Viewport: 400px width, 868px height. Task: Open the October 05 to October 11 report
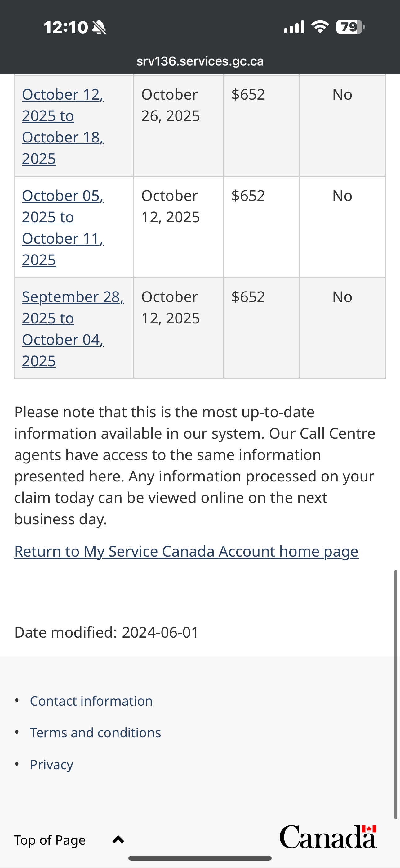click(63, 228)
